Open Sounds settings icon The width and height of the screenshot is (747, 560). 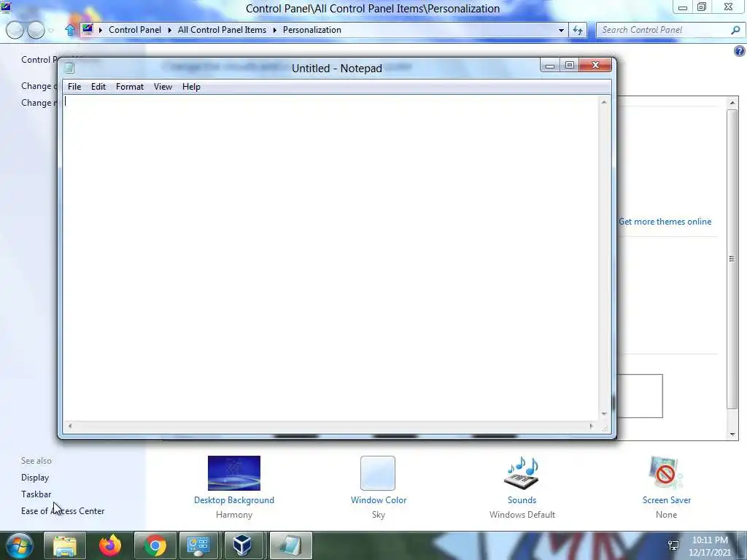click(x=522, y=472)
